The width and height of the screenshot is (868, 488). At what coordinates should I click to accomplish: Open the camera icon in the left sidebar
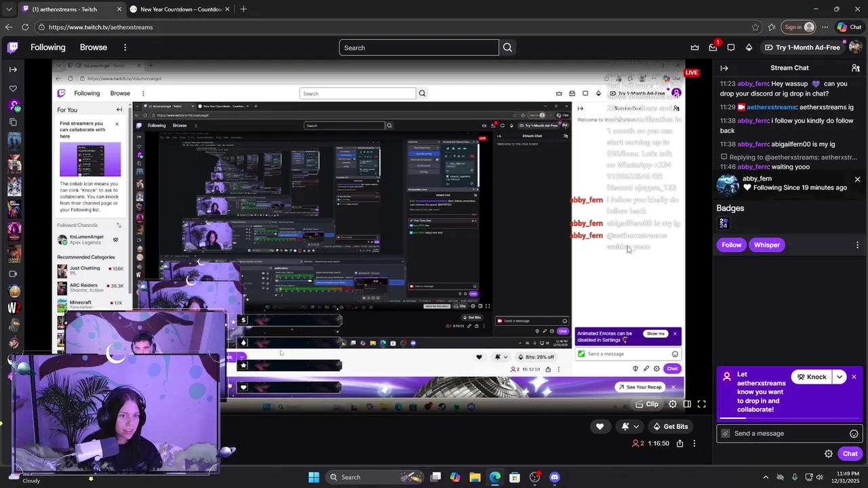pyautogui.click(x=13, y=274)
